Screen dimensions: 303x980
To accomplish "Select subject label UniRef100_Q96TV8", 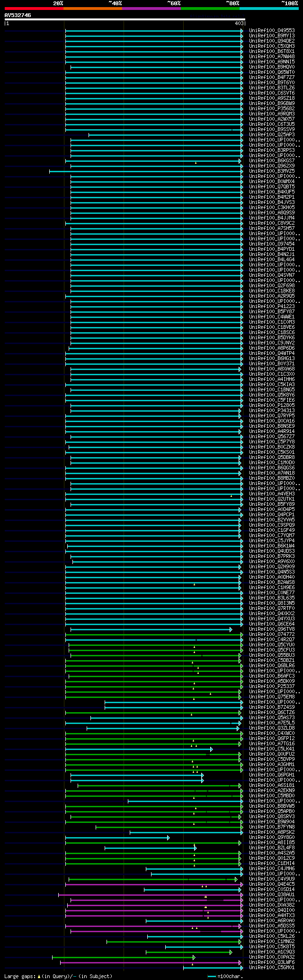I will point(272,629).
